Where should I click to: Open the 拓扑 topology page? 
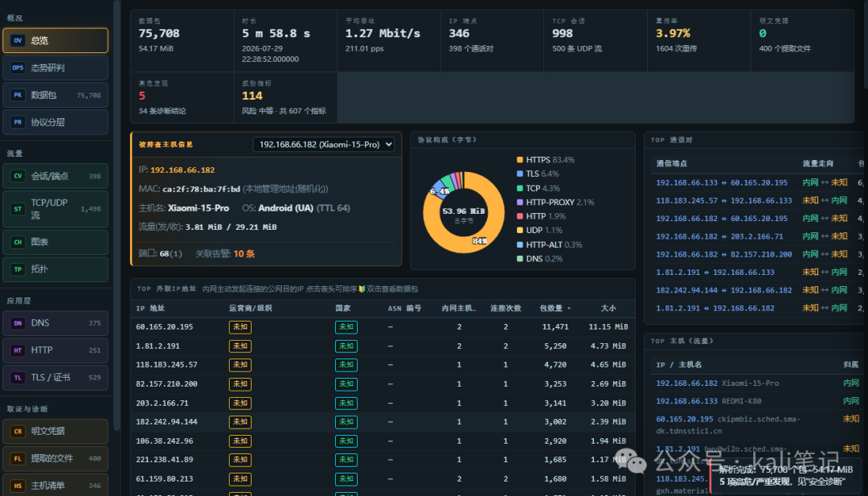55,269
